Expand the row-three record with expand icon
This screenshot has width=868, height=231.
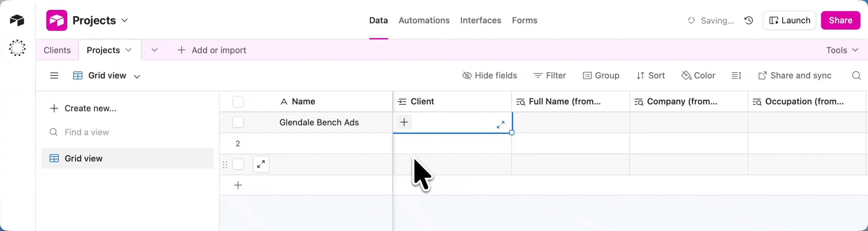pyautogui.click(x=261, y=164)
